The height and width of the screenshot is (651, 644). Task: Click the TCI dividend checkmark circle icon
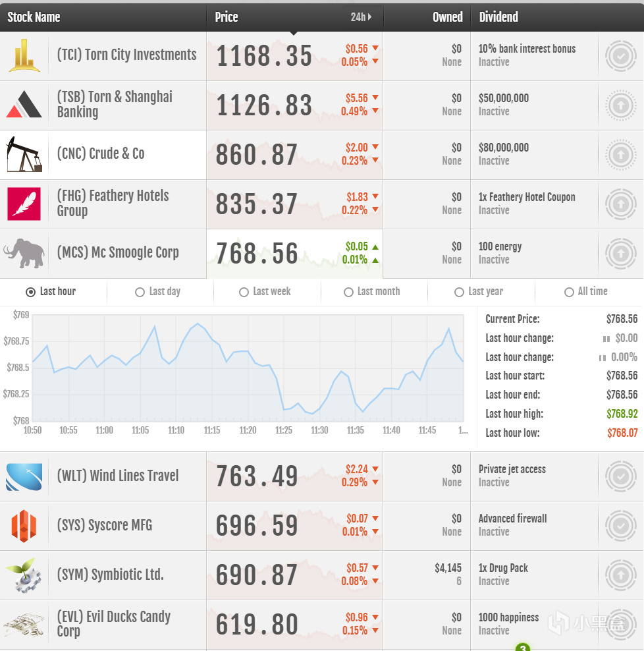621,56
